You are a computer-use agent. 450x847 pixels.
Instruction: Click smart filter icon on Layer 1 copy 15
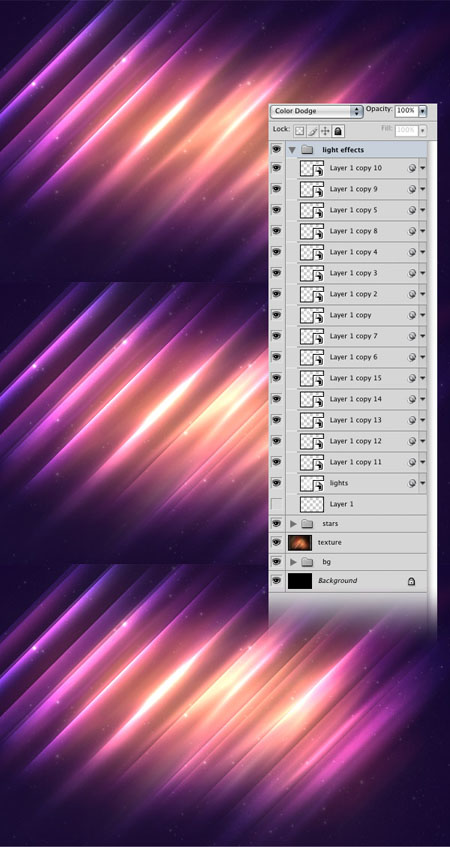tap(412, 378)
